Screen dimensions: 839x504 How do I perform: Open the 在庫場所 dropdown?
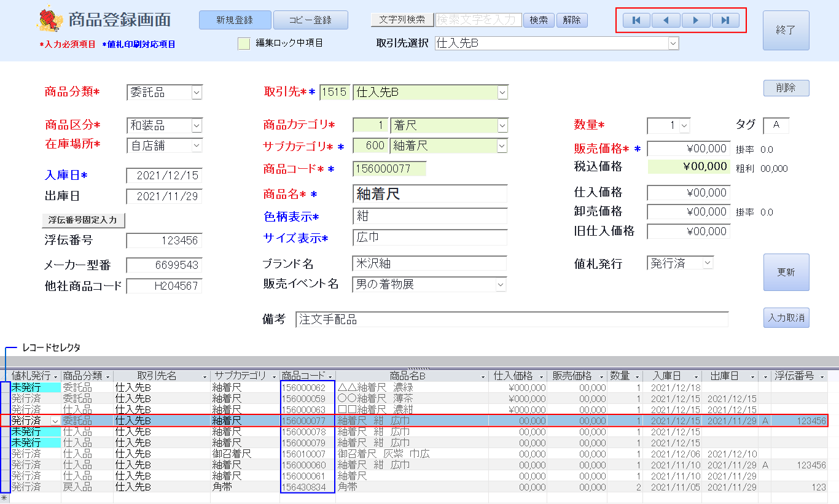[x=197, y=145]
